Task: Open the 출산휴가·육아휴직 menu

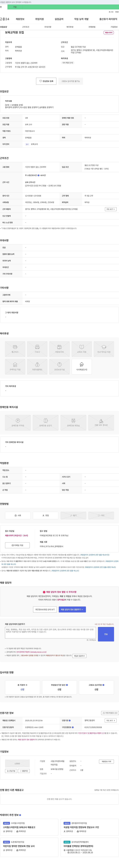Action: coord(108,19)
